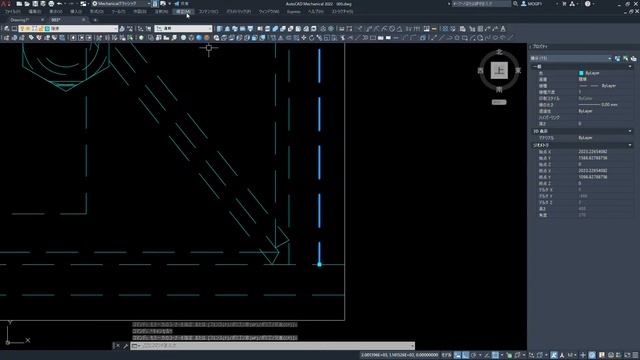Toggle Snap mode in status bar

(x=465, y=355)
